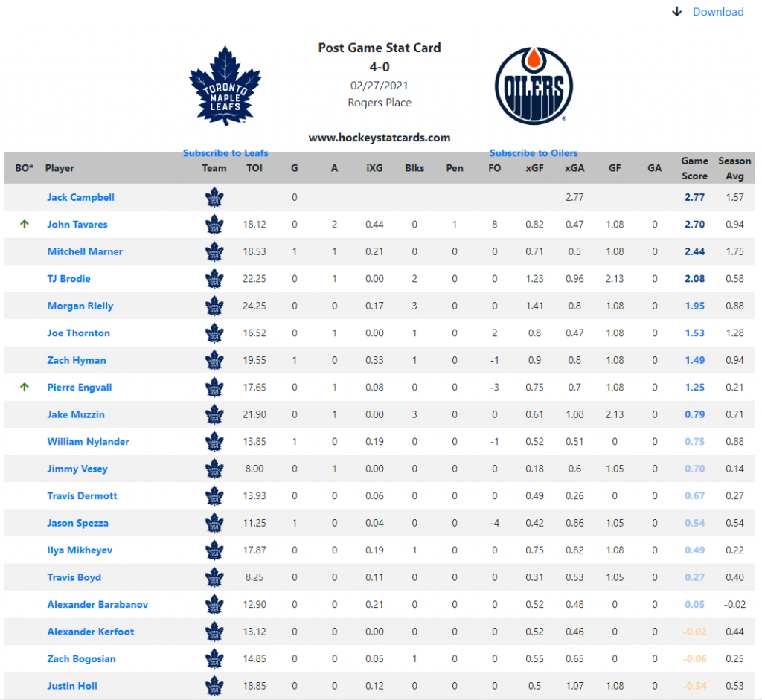Click Leafs team icon in John Tavares row
The image size is (762, 700).
click(x=214, y=225)
